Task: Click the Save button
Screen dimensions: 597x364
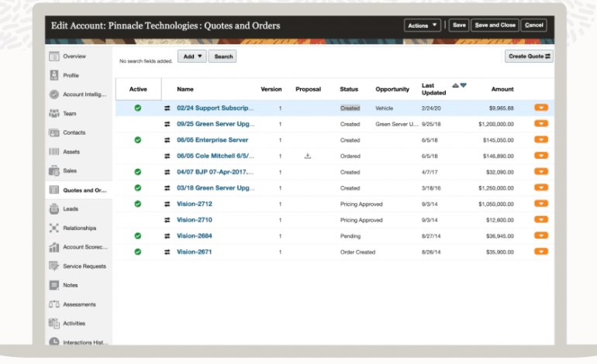Action: [x=459, y=25]
